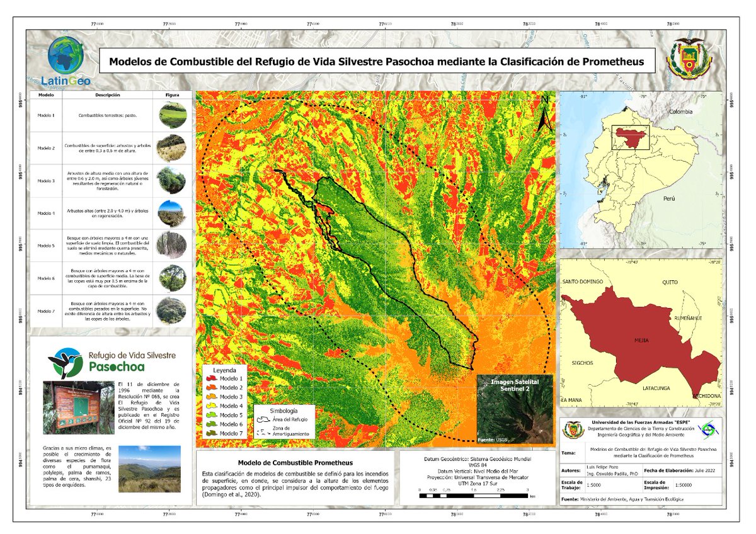Click the 'ARCHIDONA' canton label

[x=706, y=396]
